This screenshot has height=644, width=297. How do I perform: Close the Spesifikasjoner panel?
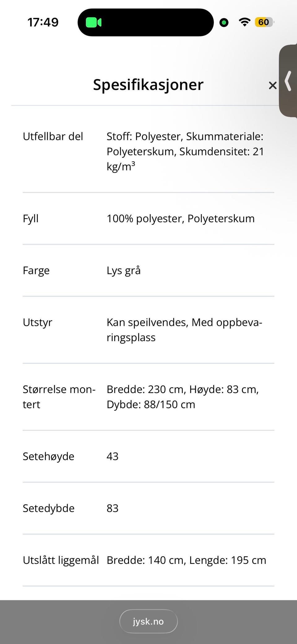[x=273, y=85]
